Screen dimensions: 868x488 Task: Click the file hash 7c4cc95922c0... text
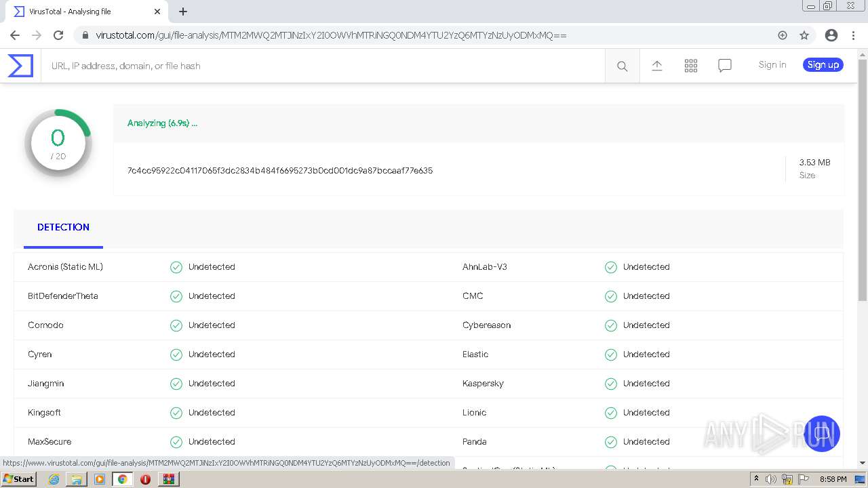280,171
